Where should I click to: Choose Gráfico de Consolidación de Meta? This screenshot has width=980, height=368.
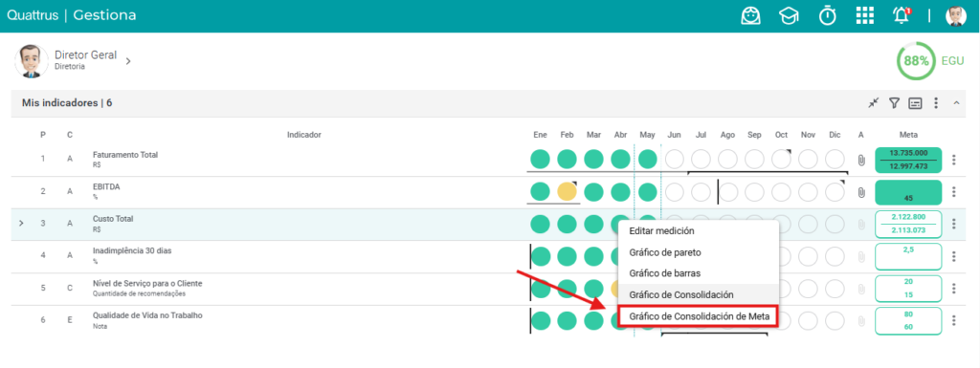[x=699, y=316]
